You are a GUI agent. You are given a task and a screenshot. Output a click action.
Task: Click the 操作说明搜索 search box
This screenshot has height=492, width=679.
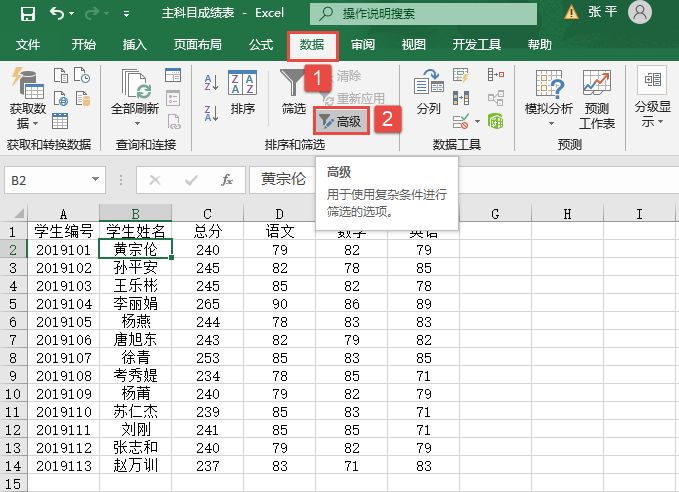423,14
